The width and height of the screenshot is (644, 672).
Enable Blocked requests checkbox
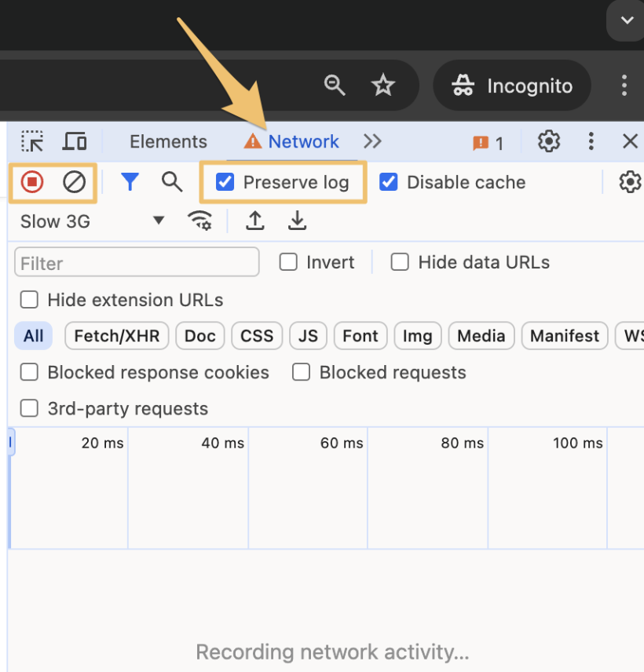[301, 372]
